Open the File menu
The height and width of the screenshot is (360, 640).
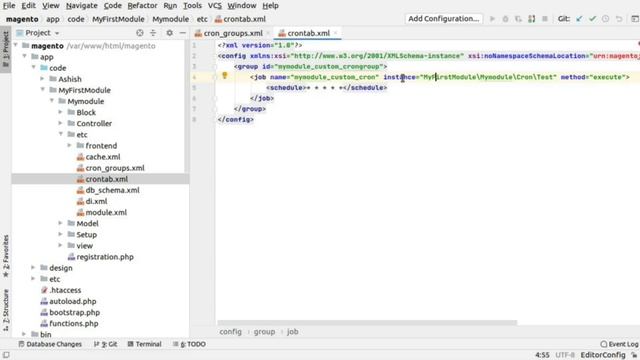(x=9, y=6)
